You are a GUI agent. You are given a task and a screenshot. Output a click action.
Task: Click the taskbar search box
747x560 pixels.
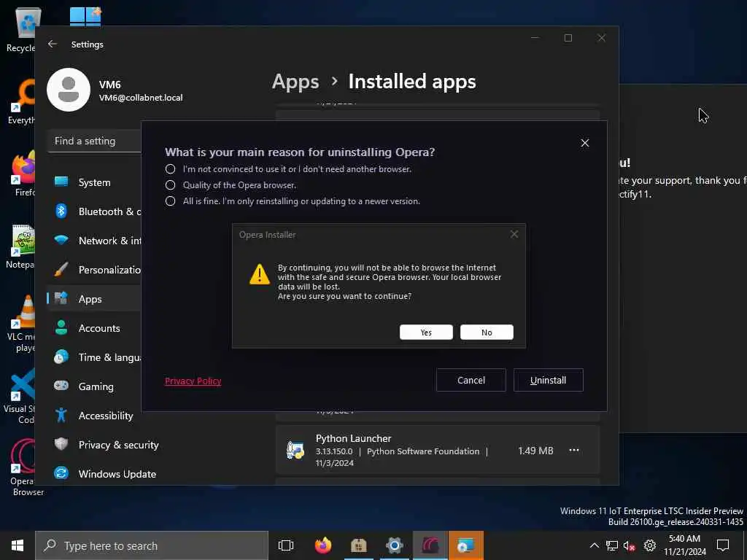[152, 545]
